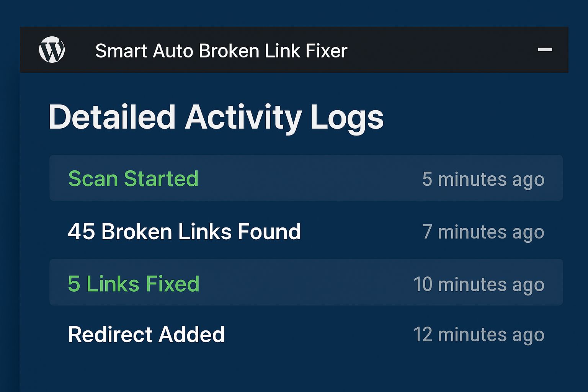Open the 45 Broken Links Found entry
This screenshot has height=392, width=588.
(184, 232)
